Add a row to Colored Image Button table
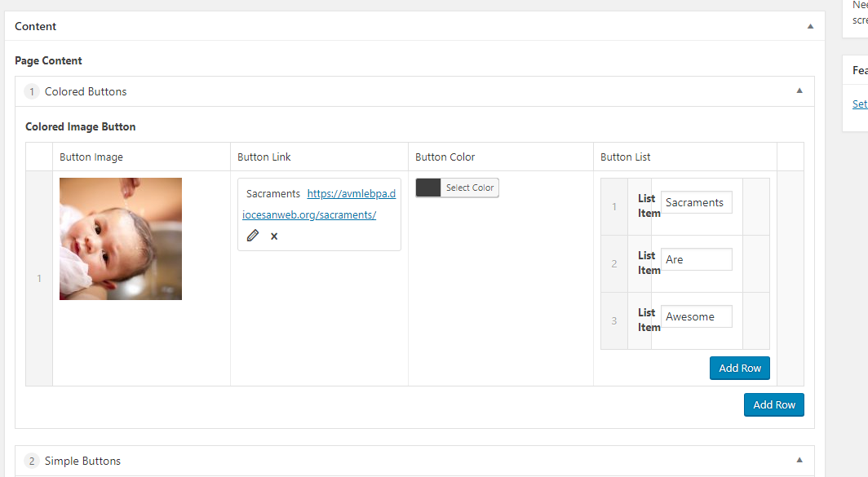868x477 pixels. pyautogui.click(x=773, y=404)
